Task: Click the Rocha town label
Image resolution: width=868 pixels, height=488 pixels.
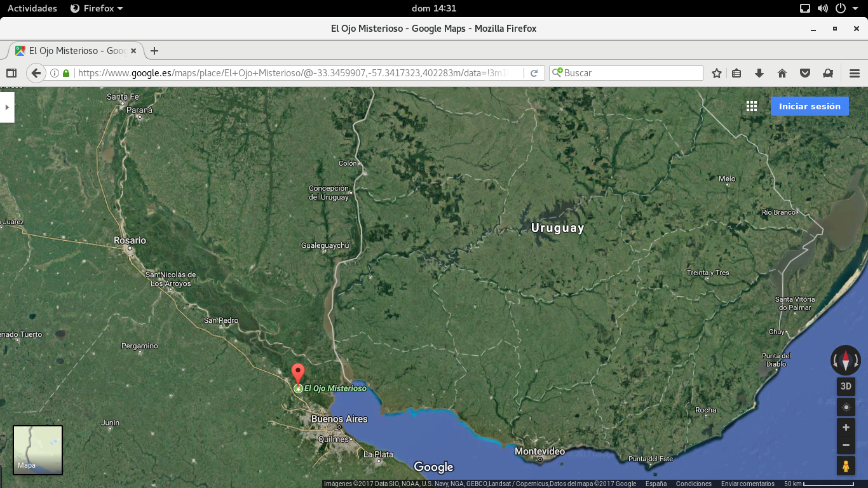Action: click(705, 410)
